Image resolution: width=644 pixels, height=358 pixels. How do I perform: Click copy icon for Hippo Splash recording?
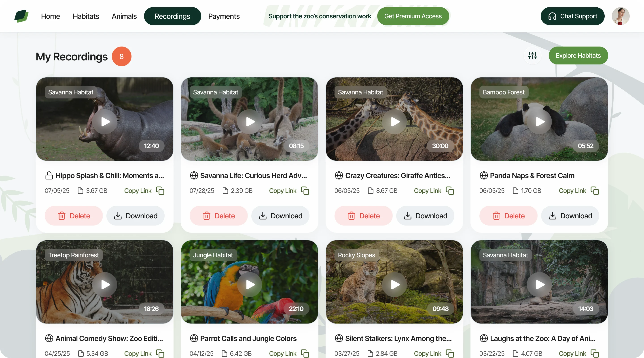pyautogui.click(x=160, y=191)
